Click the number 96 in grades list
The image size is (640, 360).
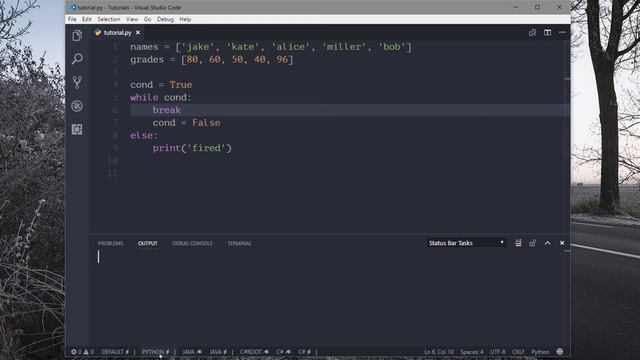[x=282, y=59]
